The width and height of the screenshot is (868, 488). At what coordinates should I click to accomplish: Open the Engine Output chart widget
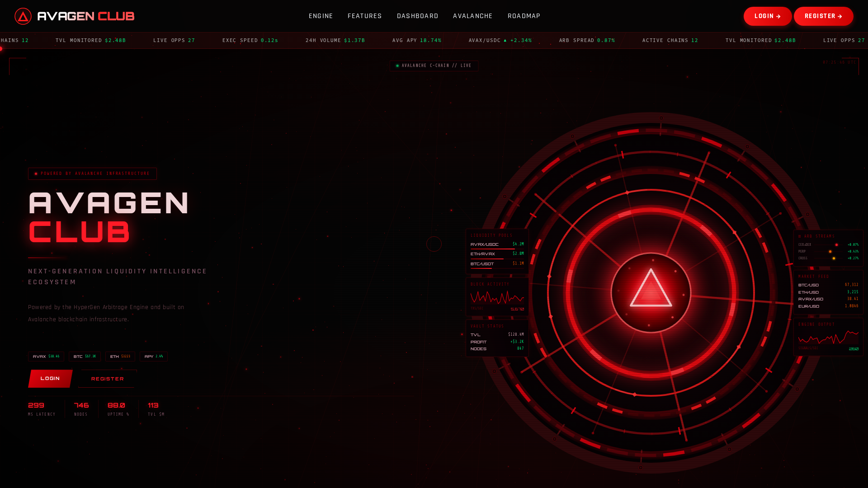point(828,337)
